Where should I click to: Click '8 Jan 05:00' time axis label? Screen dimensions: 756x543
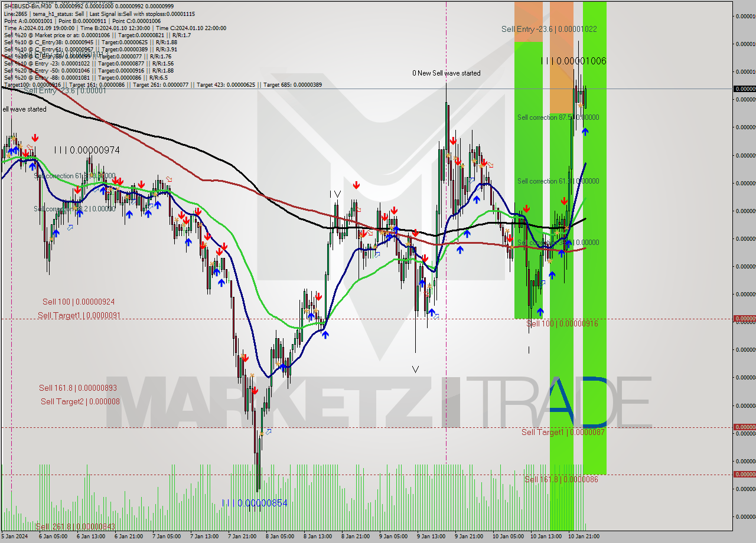coord(280,536)
